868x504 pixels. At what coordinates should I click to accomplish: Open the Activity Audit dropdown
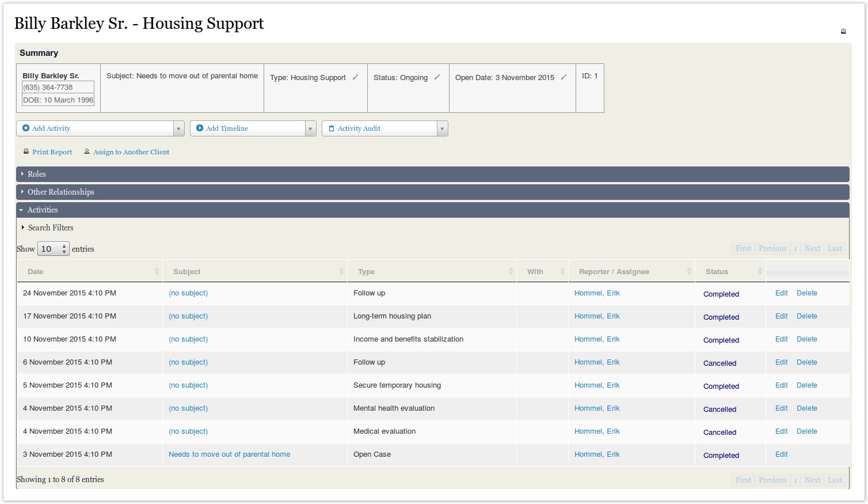pyautogui.click(x=442, y=128)
